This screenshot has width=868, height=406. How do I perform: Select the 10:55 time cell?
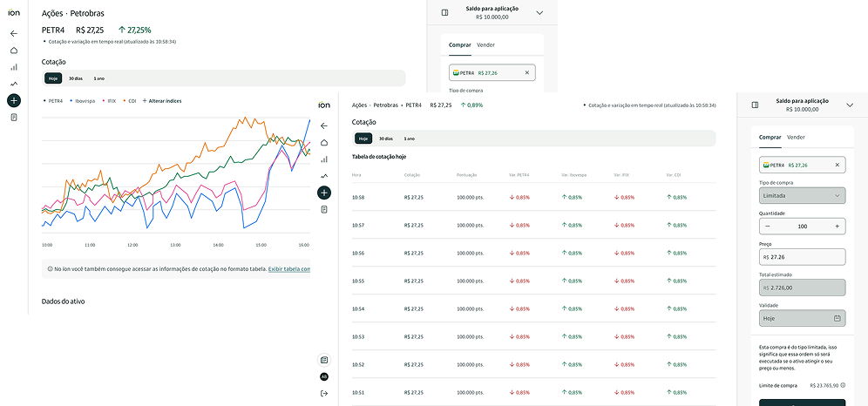tap(358, 281)
